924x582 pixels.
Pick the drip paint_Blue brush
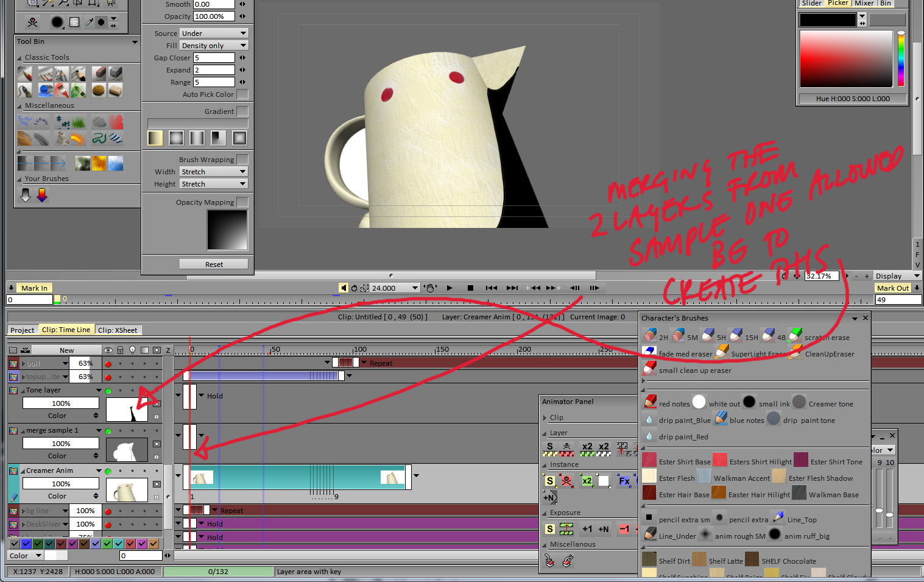tap(650, 419)
